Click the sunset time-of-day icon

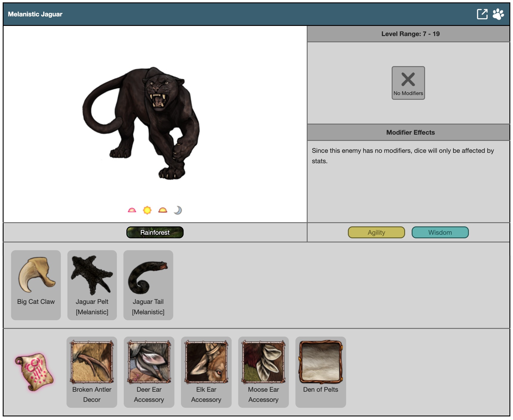coord(163,210)
